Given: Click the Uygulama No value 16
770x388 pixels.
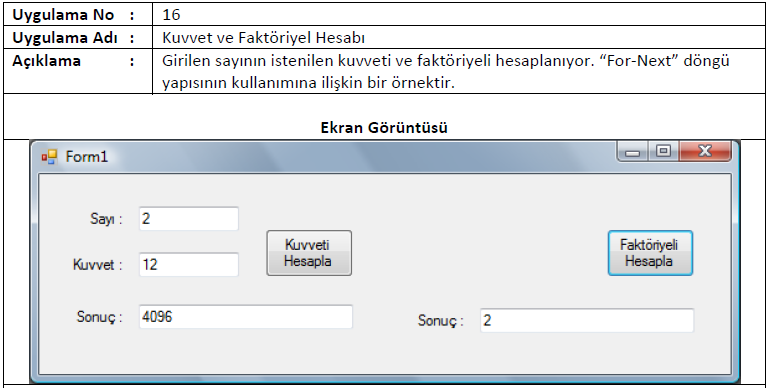Looking at the screenshot, I should tap(171, 15).
